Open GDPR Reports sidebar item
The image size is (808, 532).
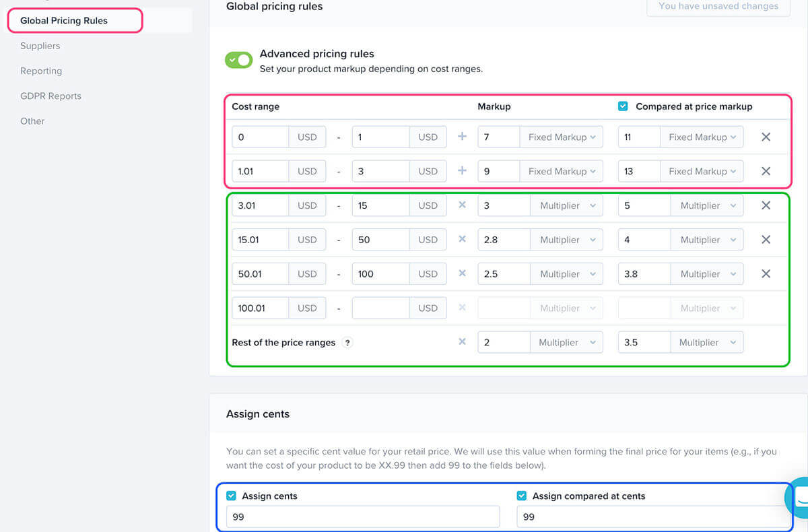(x=50, y=96)
